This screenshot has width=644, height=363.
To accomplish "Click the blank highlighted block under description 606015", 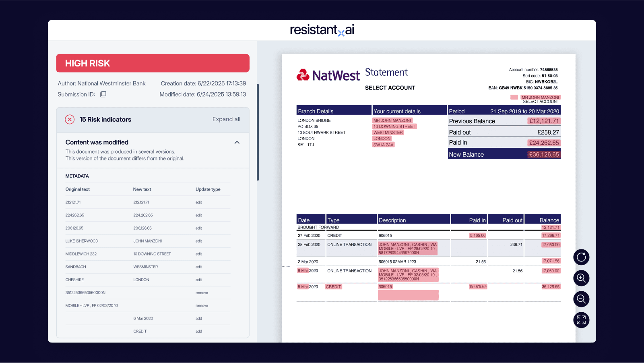I will pos(408,295).
